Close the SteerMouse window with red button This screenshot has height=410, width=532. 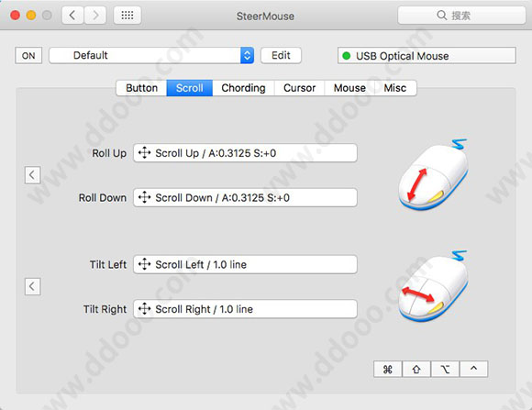15,16
